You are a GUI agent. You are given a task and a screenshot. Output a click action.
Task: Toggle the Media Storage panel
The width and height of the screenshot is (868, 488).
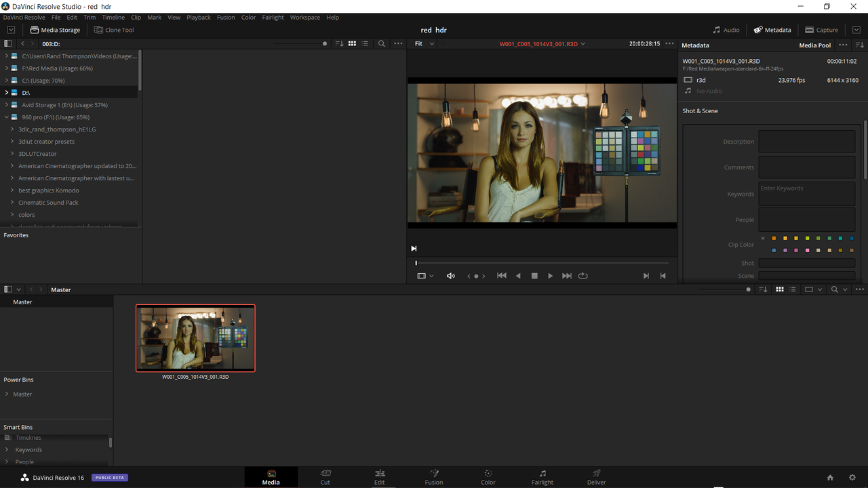pyautogui.click(x=55, y=30)
